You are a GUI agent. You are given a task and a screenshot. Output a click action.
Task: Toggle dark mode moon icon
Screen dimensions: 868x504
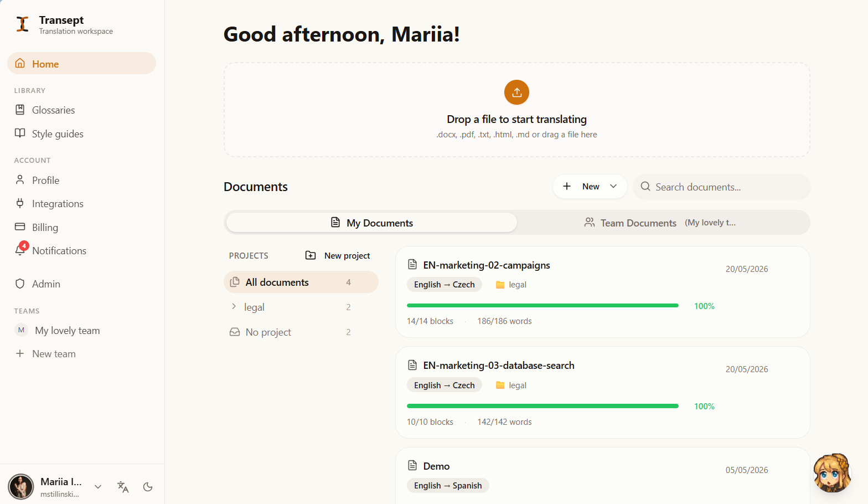click(148, 487)
